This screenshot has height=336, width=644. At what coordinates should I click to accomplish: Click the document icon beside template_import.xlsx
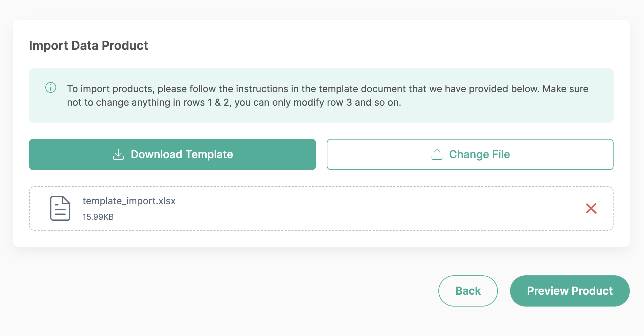click(x=60, y=208)
